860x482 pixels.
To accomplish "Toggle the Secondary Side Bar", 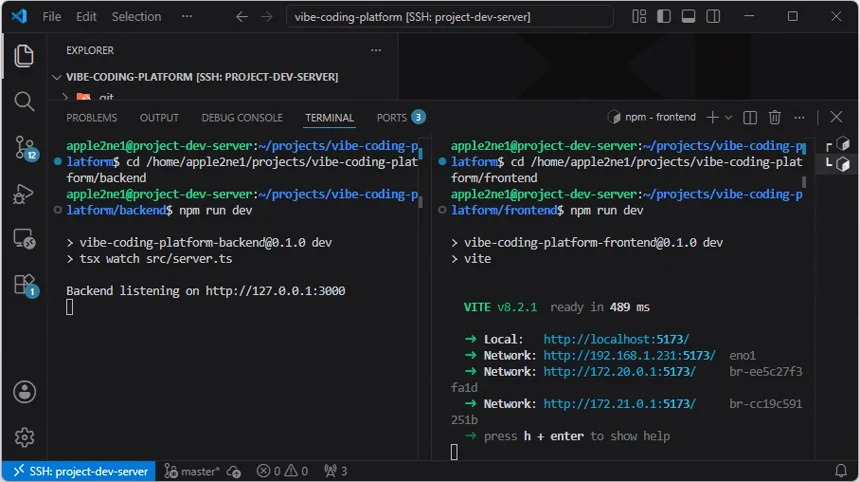I will 713,16.
